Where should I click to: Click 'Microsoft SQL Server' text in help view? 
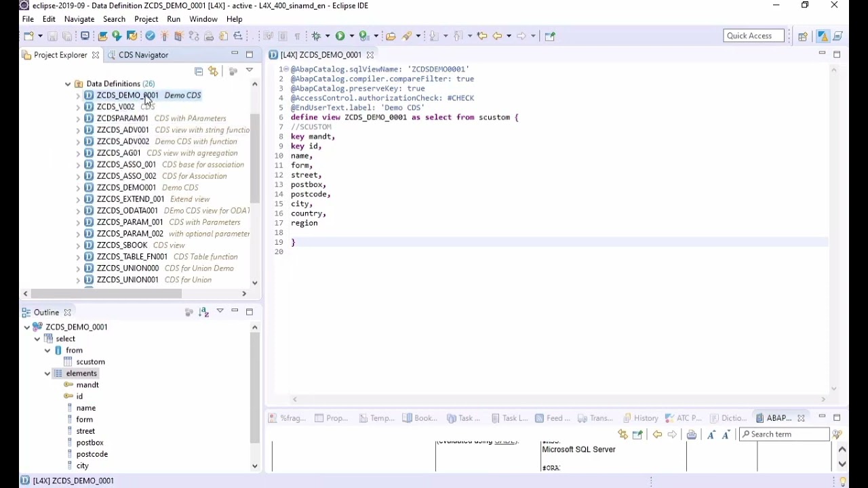click(x=578, y=449)
